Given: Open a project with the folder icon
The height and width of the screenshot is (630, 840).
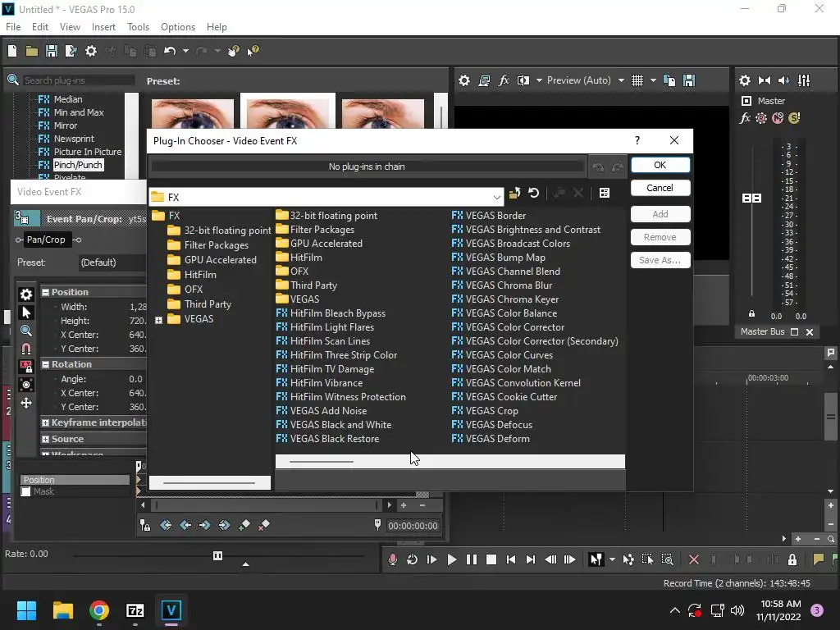Looking at the screenshot, I should point(32,51).
